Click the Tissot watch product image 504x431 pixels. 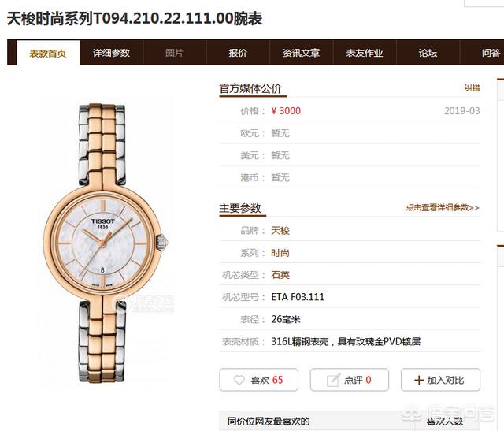[x=105, y=243]
